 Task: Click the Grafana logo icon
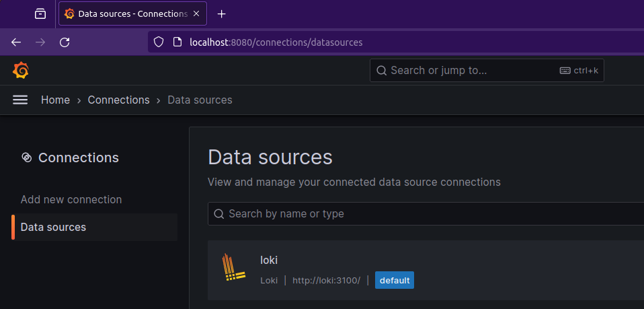[x=20, y=70]
